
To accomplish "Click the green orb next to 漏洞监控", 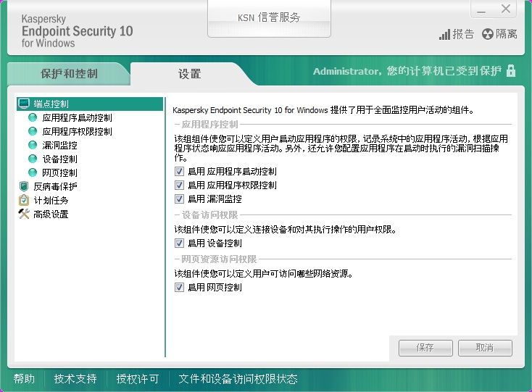I will tap(33, 145).
